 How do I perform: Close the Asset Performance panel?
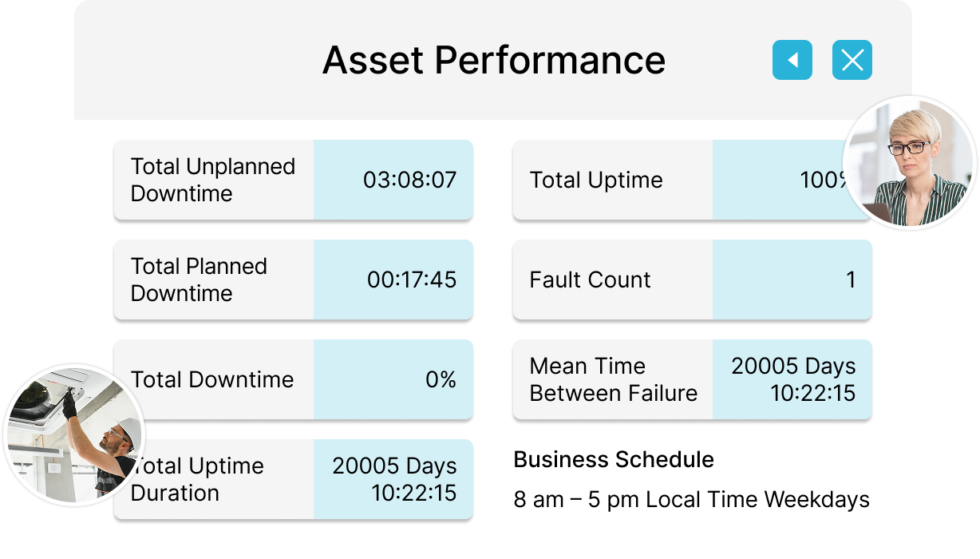pyautogui.click(x=852, y=60)
